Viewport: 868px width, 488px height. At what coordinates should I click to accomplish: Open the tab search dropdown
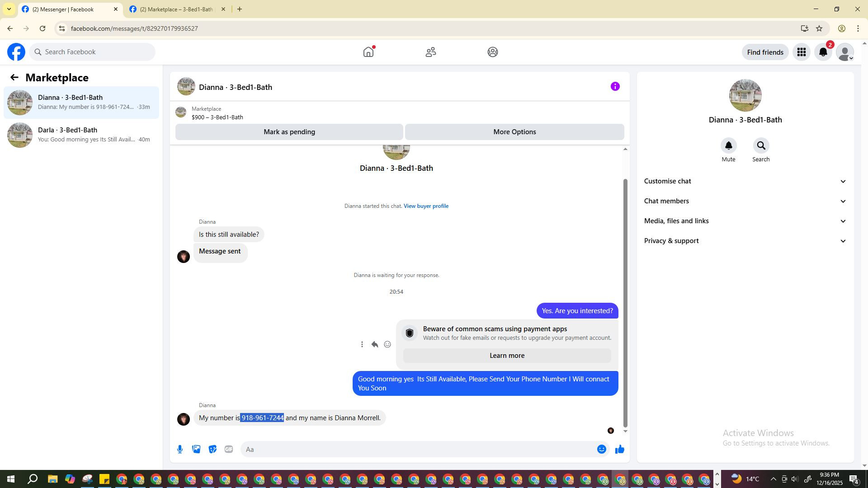(9, 9)
